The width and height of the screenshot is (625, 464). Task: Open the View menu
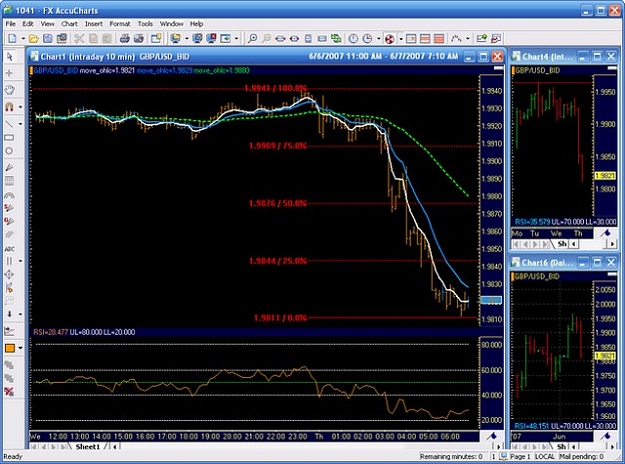click(47, 24)
